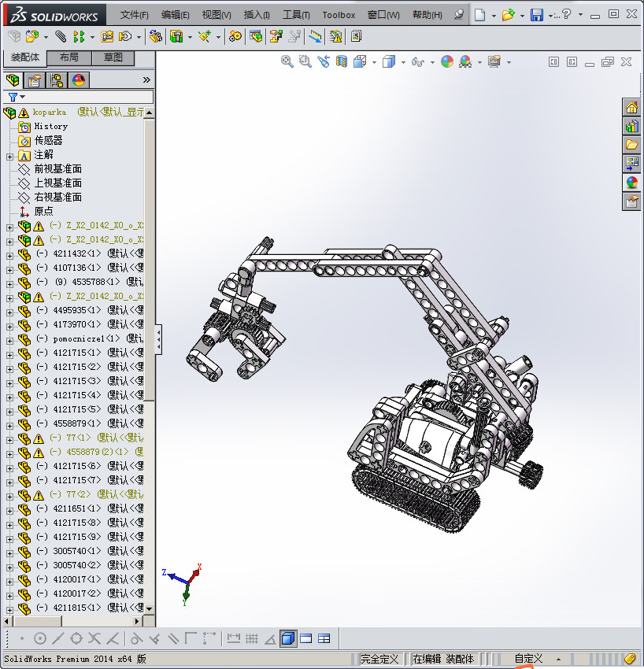Open Custom Properties task pane icon
The image size is (644, 669).
631,201
